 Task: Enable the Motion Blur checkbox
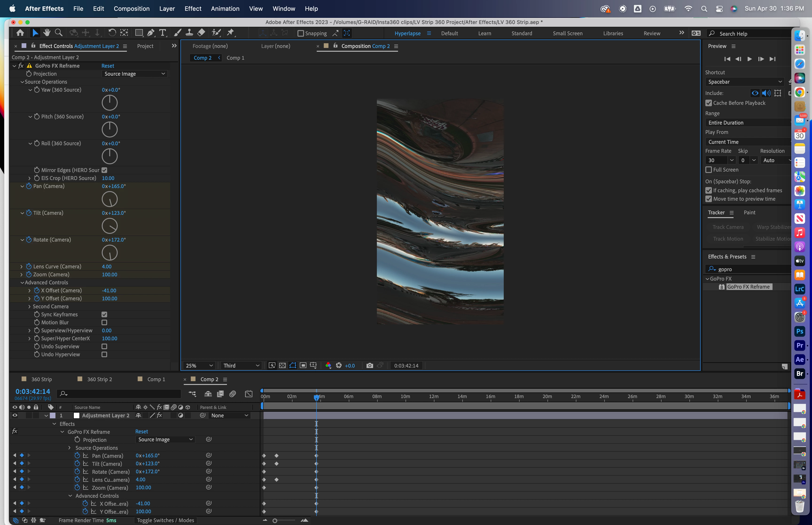[104, 322]
